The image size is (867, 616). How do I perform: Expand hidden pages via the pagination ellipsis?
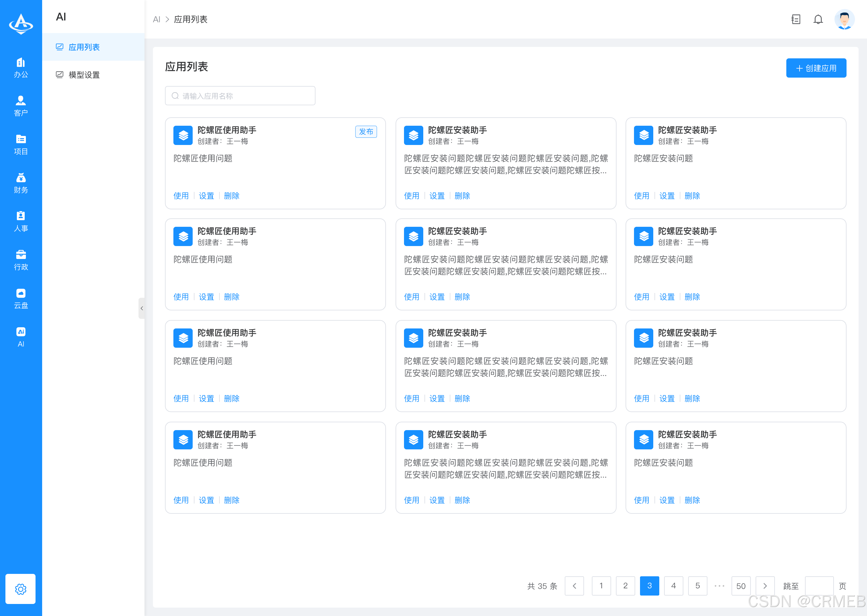click(x=720, y=586)
